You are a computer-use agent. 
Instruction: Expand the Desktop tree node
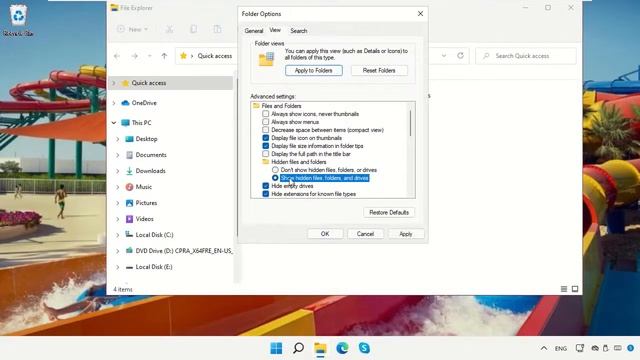coord(118,139)
